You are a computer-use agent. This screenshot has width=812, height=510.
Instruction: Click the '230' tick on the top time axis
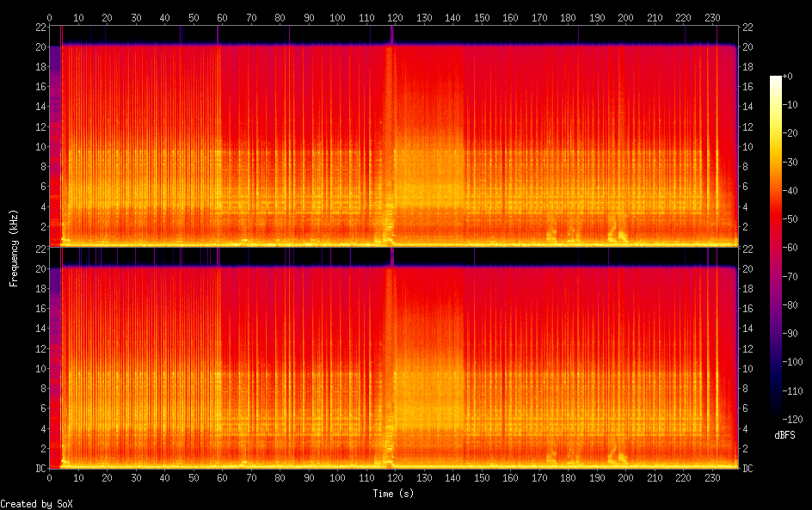(x=712, y=16)
